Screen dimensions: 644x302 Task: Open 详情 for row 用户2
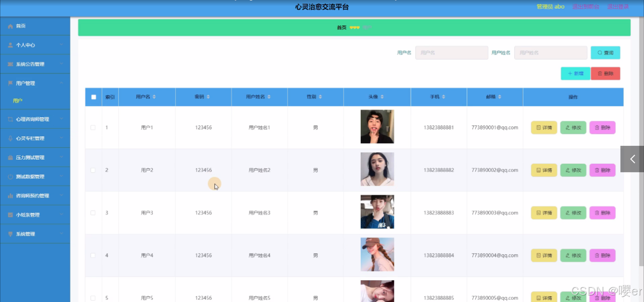click(544, 170)
